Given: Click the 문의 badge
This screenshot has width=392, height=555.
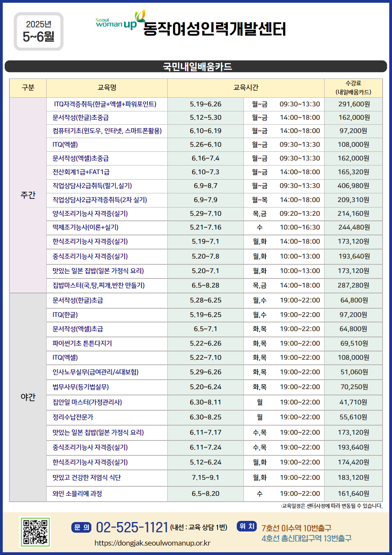Looking at the screenshot, I should (x=81, y=527).
